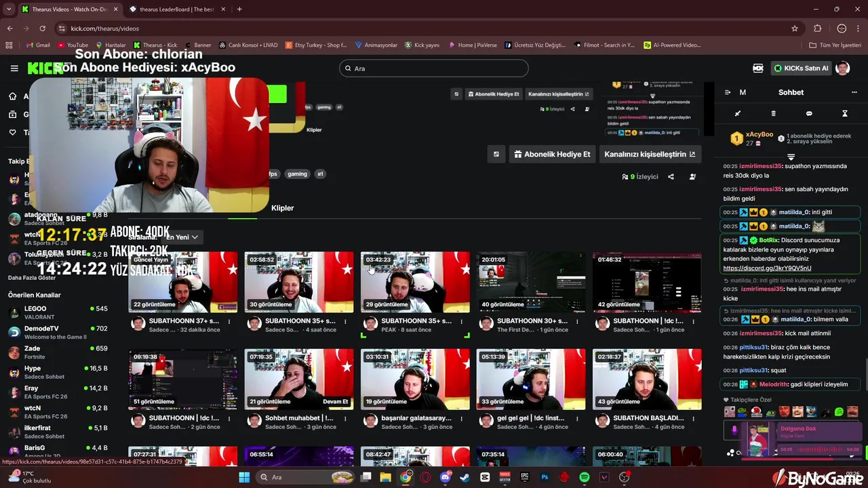Open Photoshop from the taskbar
Image resolution: width=868 pixels, height=488 pixels.
(x=545, y=477)
